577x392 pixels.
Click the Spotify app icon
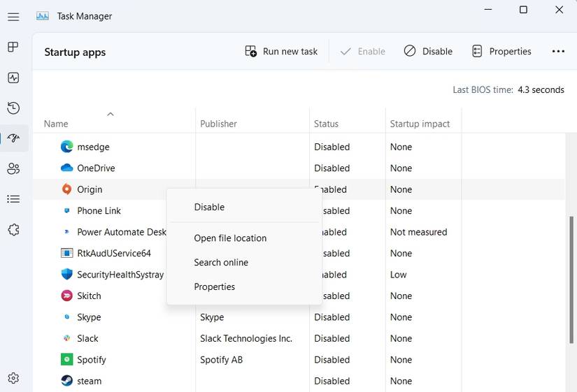(66, 360)
